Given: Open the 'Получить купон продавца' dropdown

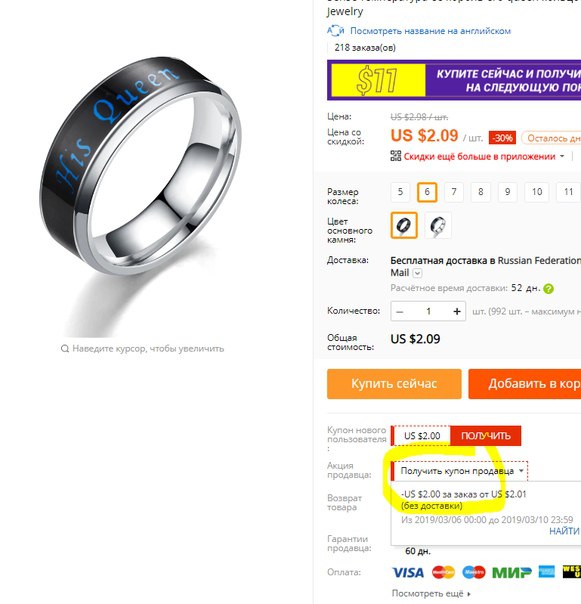Looking at the screenshot, I should click(x=459, y=471).
